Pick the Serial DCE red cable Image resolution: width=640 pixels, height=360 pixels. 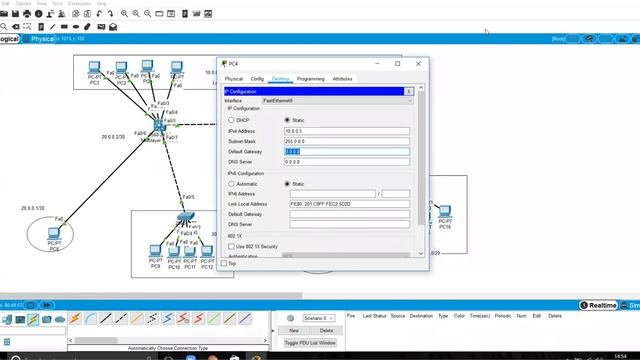(x=183, y=318)
